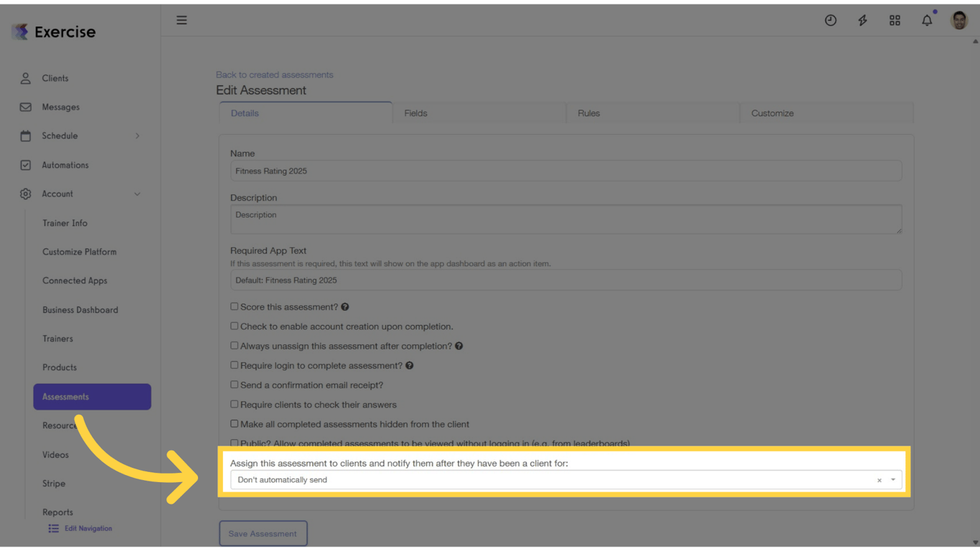980x551 pixels.
Task: Check Require login to complete assessment
Action: [x=234, y=364]
